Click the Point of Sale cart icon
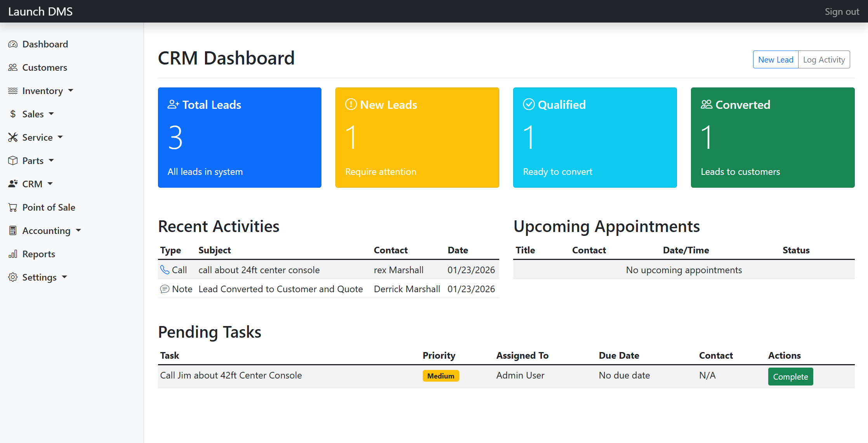This screenshot has height=443, width=868. coord(13,208)
